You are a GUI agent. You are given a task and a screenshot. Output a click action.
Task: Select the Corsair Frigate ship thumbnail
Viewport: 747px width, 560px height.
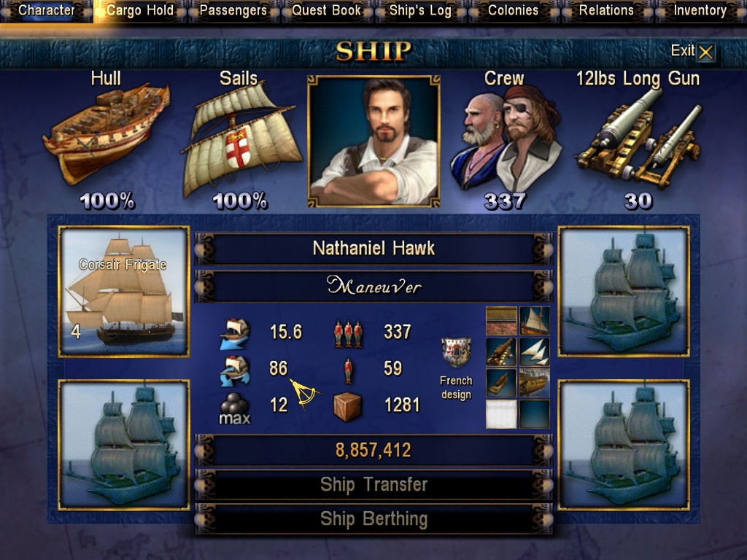tap(124, 292)
